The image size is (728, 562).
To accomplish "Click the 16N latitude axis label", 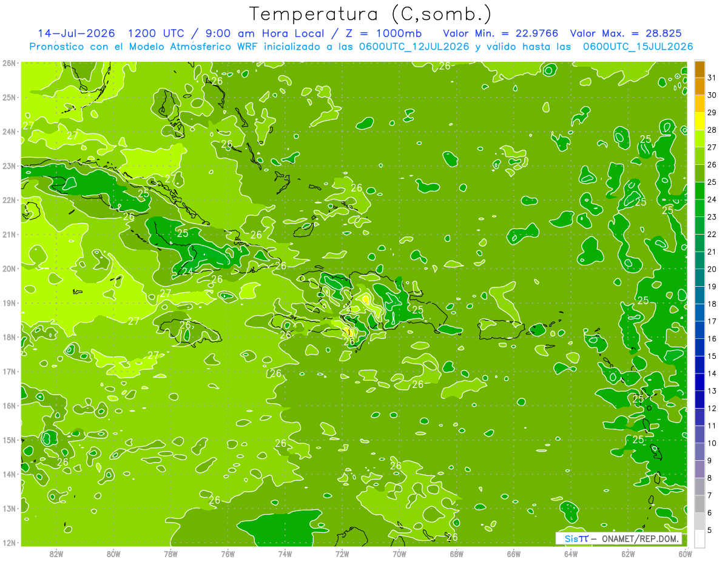I will click(9, 406).
